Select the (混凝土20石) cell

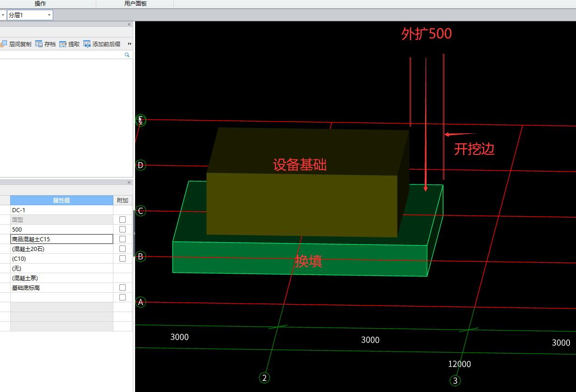[x=62, y=249]
